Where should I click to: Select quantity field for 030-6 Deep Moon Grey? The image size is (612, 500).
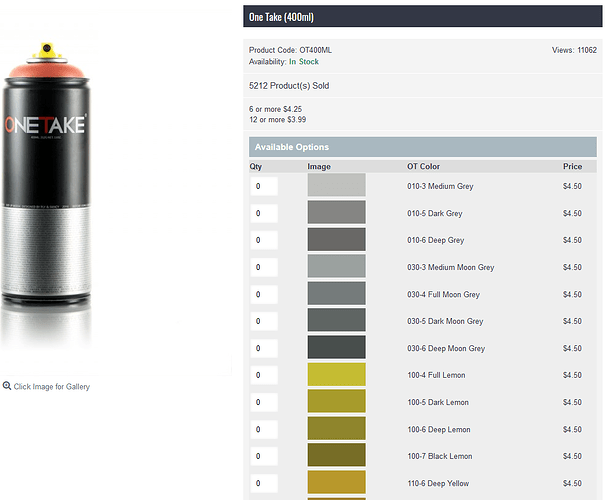[x=264, y=348]
